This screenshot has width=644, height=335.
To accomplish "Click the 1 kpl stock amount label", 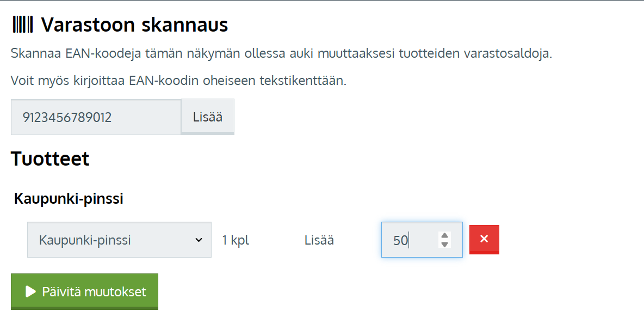I will click(236, 240).
